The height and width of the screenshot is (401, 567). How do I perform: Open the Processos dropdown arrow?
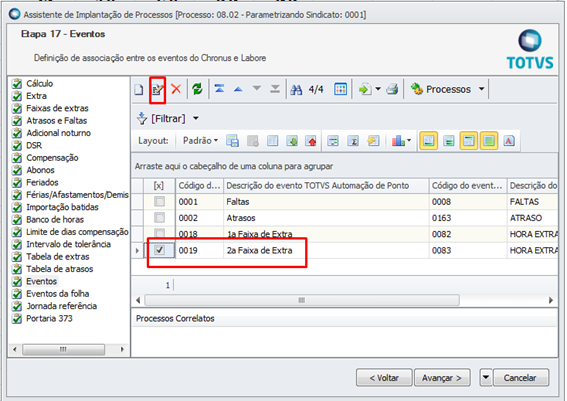(482, 89)
